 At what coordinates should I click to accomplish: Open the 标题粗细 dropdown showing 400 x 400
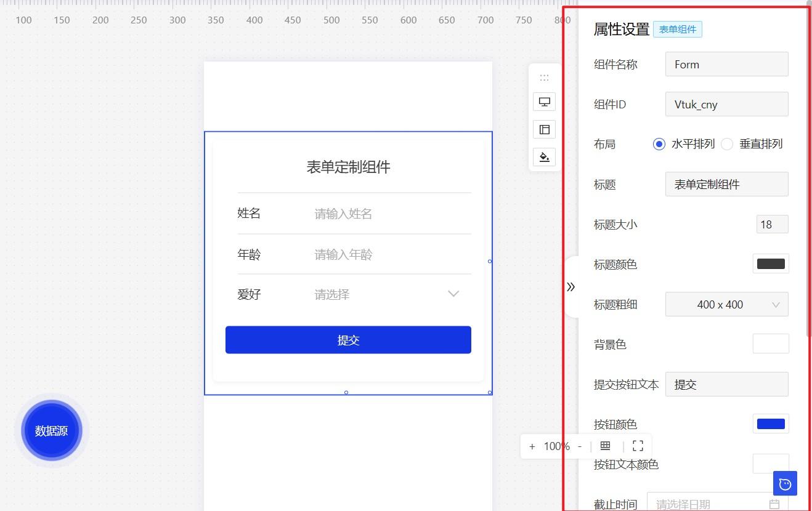click(x=727, y=304)
